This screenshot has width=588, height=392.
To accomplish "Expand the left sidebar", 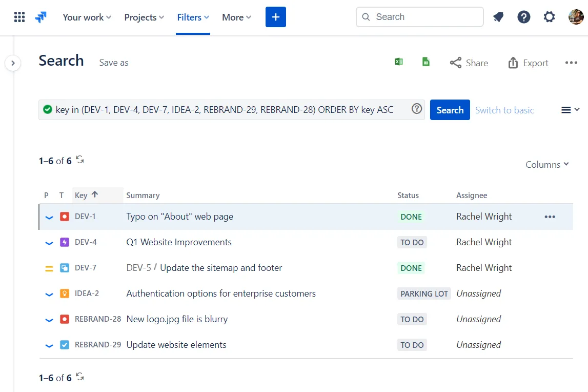I will coord(13,63).
